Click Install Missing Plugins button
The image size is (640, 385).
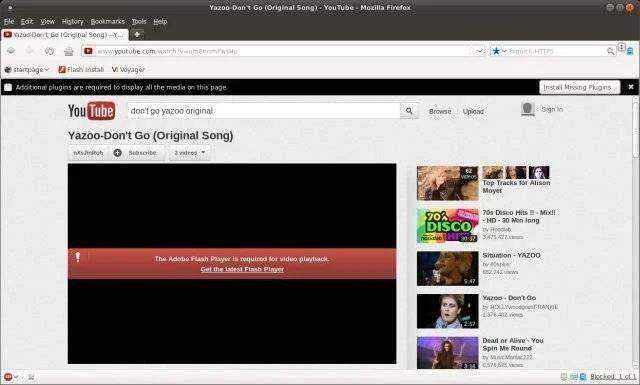[x=580, y=87]
